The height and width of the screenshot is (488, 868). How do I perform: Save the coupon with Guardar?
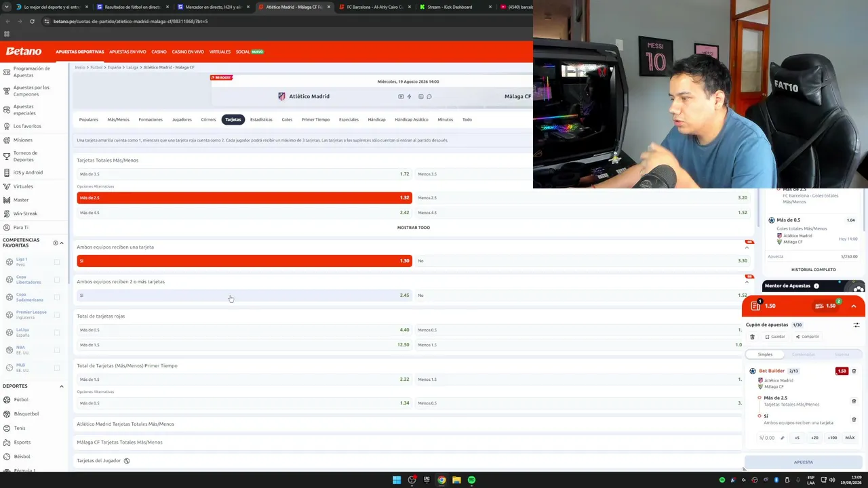tap(775, 337)
